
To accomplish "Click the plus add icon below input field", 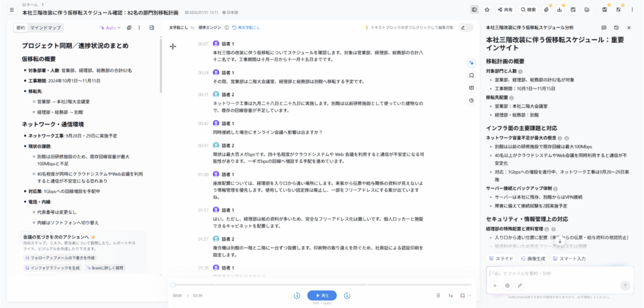I will point(495,285).
